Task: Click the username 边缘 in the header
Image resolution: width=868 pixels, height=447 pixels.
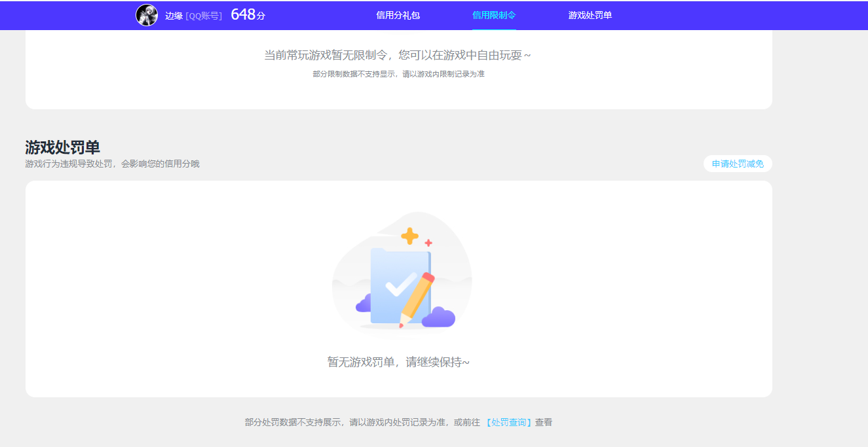Action: (x=173, y=14)
